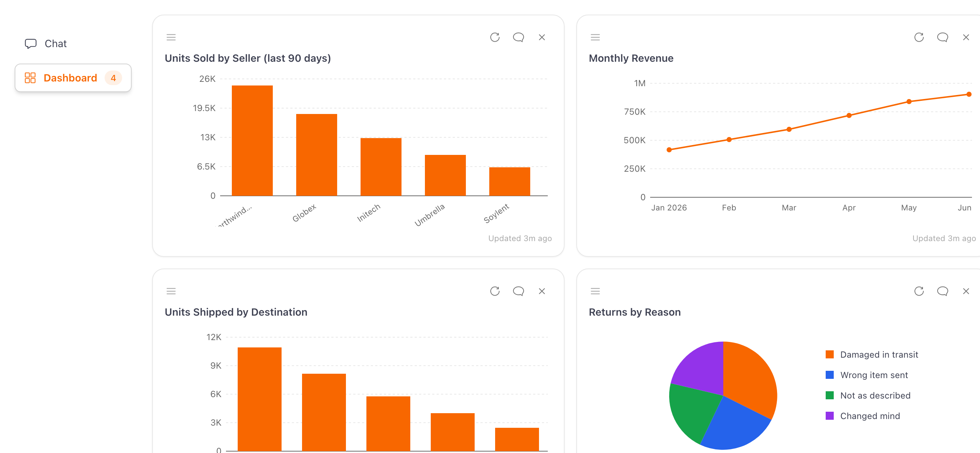
Task: Close the Returns by Reason card
Action: tap(966, 291)
